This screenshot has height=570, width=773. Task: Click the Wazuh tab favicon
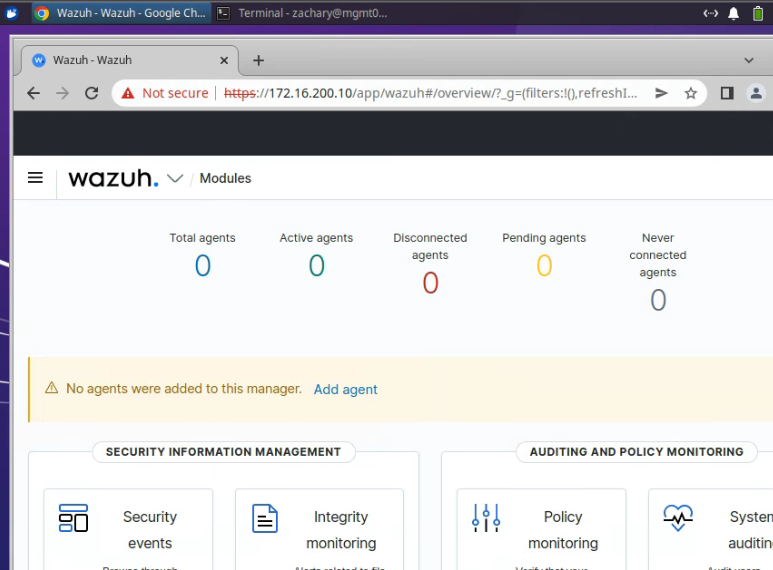pos(39,60)
